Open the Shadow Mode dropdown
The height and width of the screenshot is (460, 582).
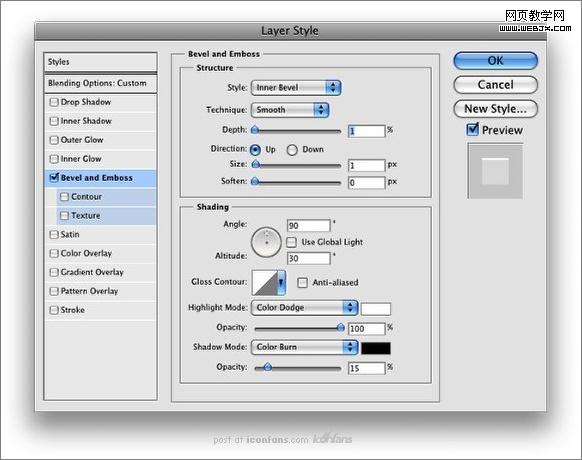pos(304,347)
